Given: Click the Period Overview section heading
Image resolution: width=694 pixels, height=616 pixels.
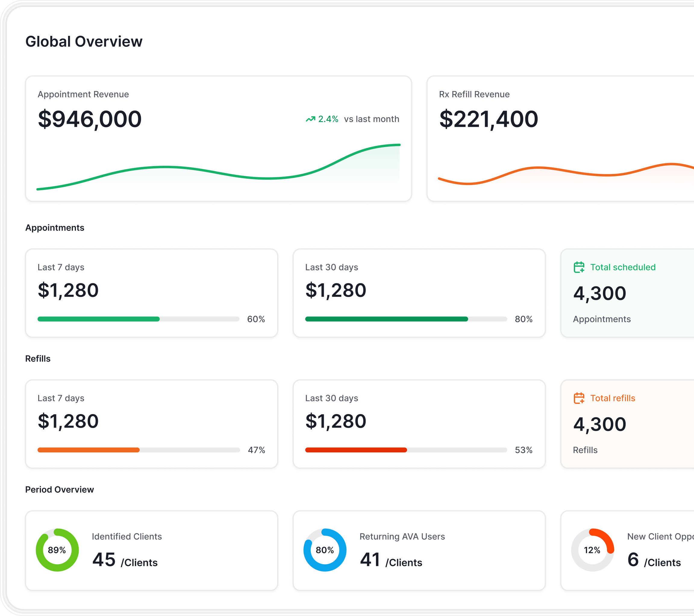Looking at the screenshot, I should coord(59,489).
